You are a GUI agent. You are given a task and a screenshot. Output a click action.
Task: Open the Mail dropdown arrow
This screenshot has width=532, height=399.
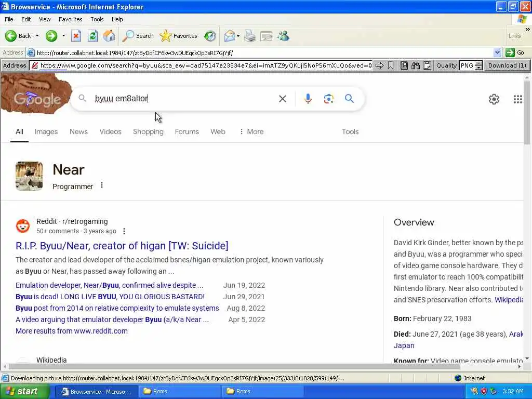pyautogui.click(x=238, y=36)
